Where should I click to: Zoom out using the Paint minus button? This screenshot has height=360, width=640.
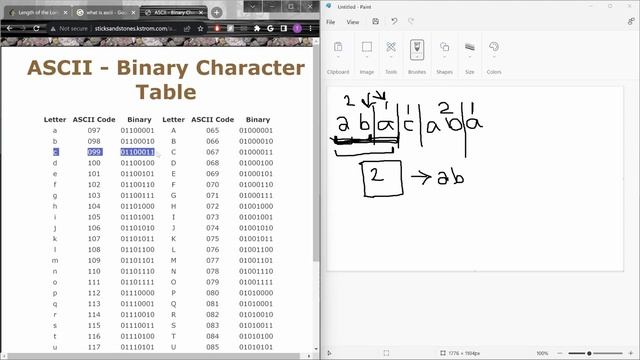(x=560, y=353)
